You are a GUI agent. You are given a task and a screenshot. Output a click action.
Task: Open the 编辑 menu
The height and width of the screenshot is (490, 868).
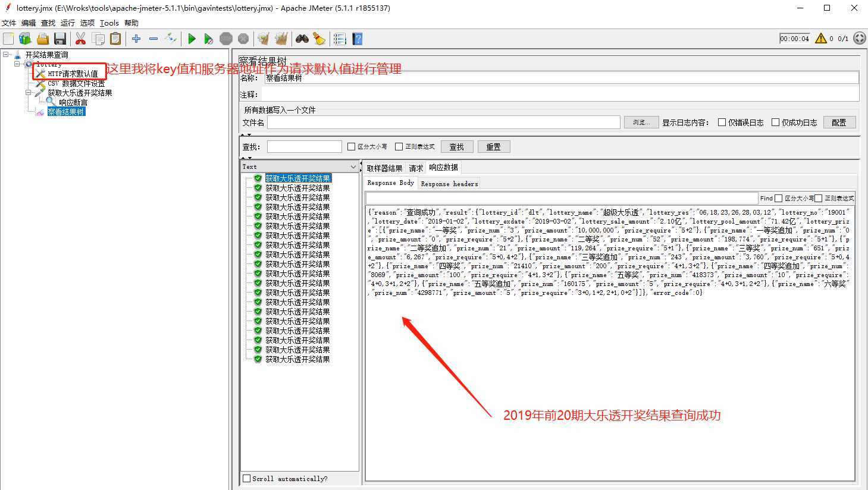(x=29, y=23)
